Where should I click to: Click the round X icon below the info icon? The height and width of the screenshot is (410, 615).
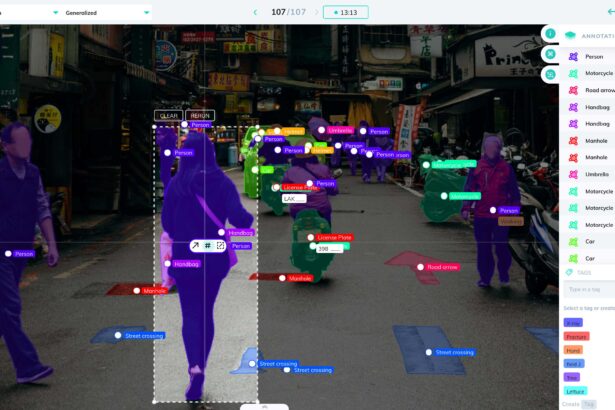(x=550, y=54)
